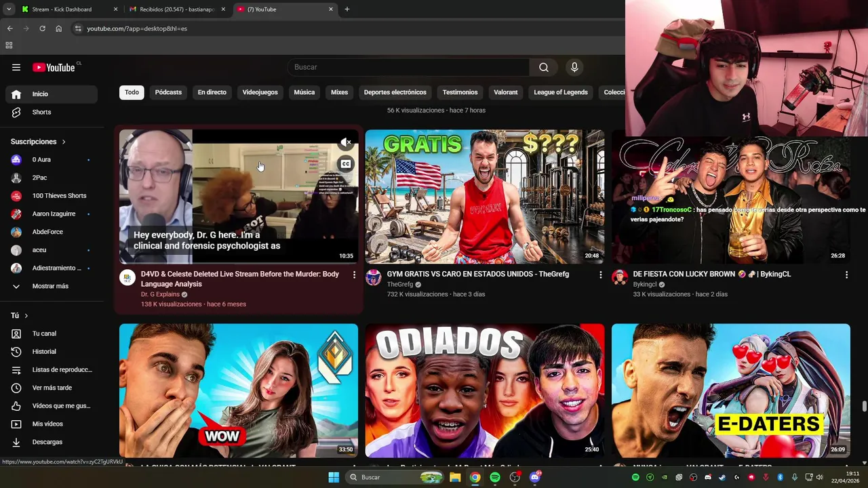Open Ver más tarde in sidebar
This screenshot has width=868, height=488.
52,388
